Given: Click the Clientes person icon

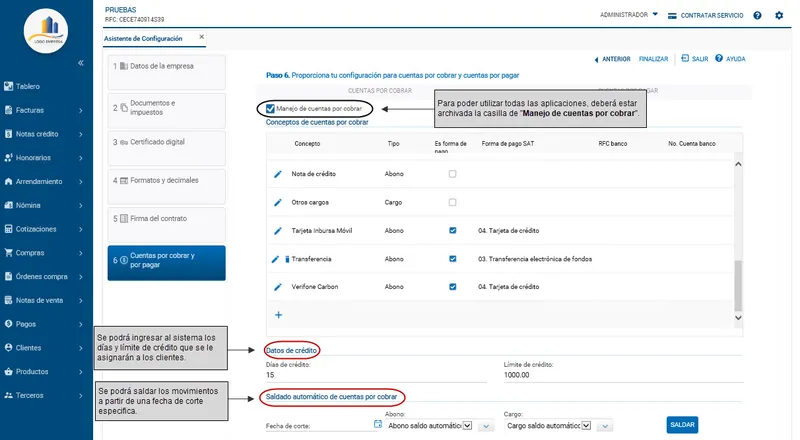Looking at the screenshot, I should tap(8, 348).
